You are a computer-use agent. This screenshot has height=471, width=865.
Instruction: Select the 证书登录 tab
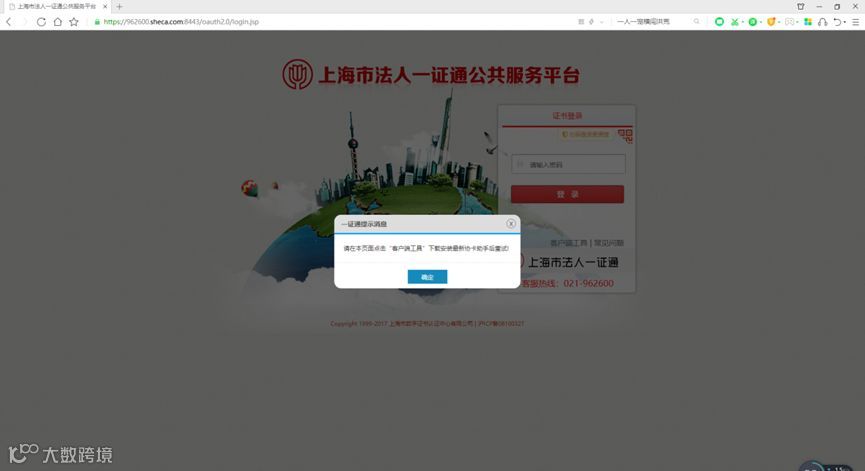click(x=567, y=116)
